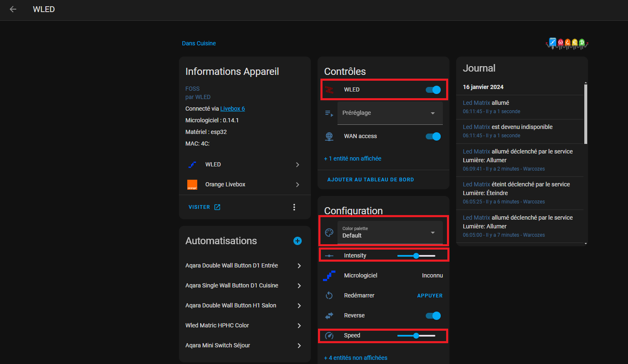Open Aqara Mini Switch Séjour automation

click(245, 345)
